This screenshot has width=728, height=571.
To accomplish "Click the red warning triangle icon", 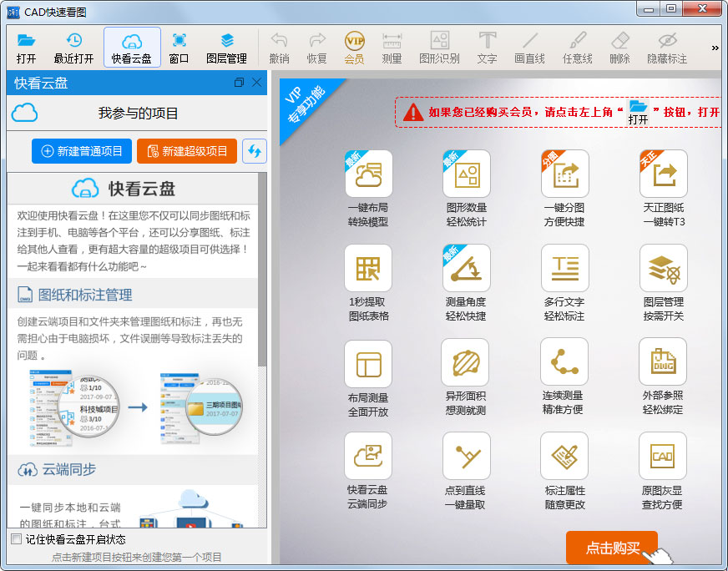I will (413, 113).
